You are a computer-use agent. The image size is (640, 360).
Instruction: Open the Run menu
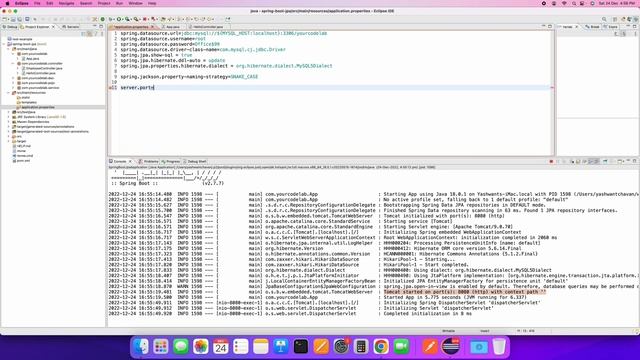(x=119, y=3)
